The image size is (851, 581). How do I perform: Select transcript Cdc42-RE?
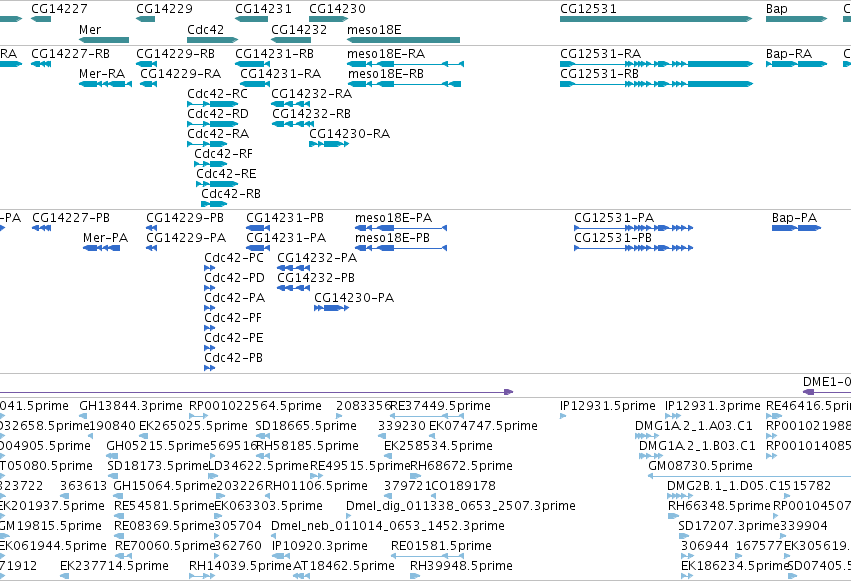click(x=217, y=184)
